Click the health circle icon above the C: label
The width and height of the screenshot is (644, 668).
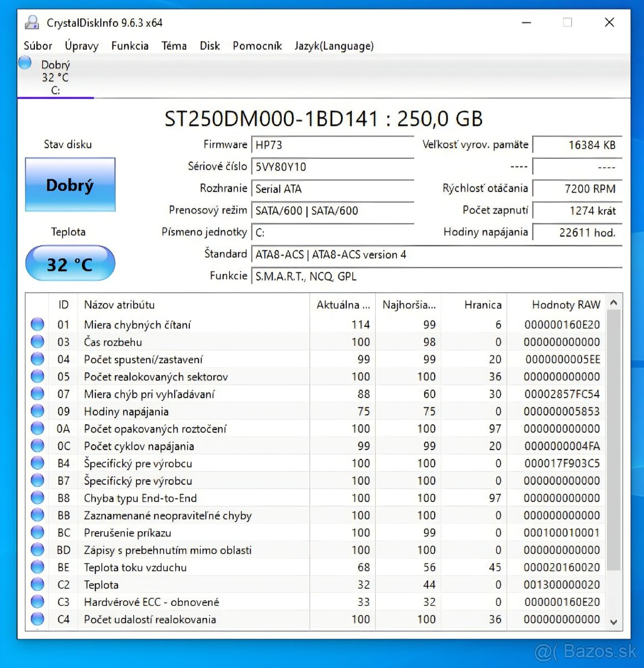click(24, 62)
